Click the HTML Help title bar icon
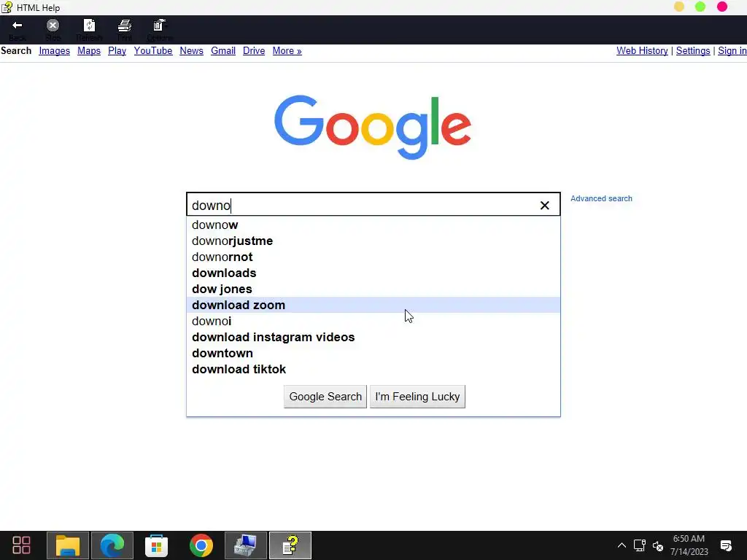The height and width of the screenshot is (560, 747). pos(7,7)
